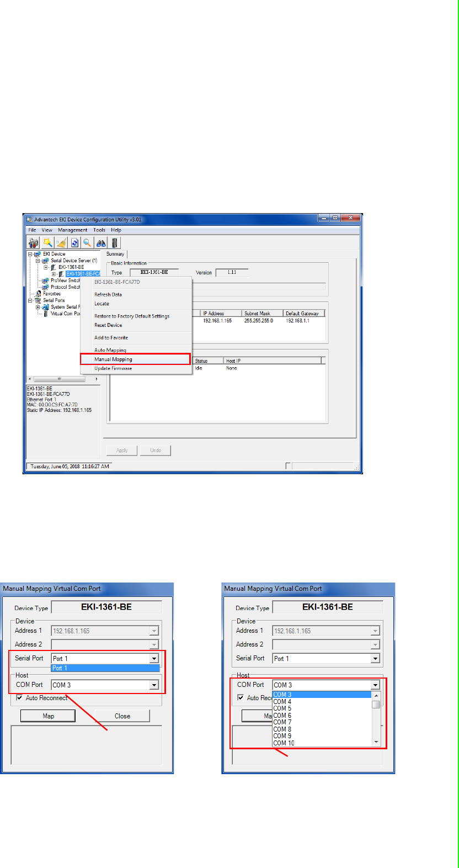Open the Management menu
Screen dimensions: 459x868
[x=72, y=230]
